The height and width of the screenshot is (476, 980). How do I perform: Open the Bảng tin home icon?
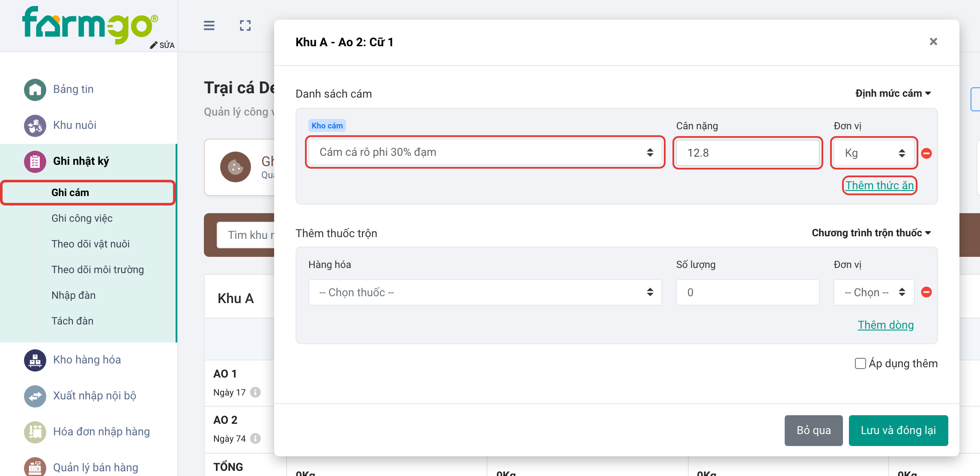click(x=35, y=89)
